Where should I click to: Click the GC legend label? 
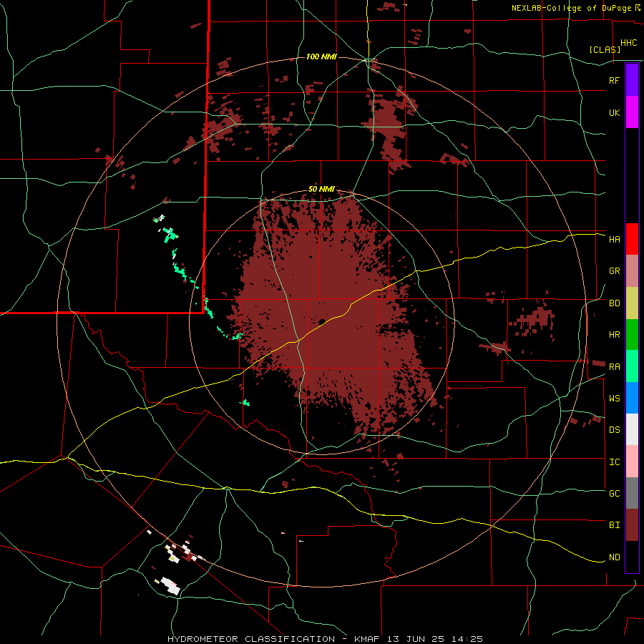pyautogui.click(x=614, y=493)
